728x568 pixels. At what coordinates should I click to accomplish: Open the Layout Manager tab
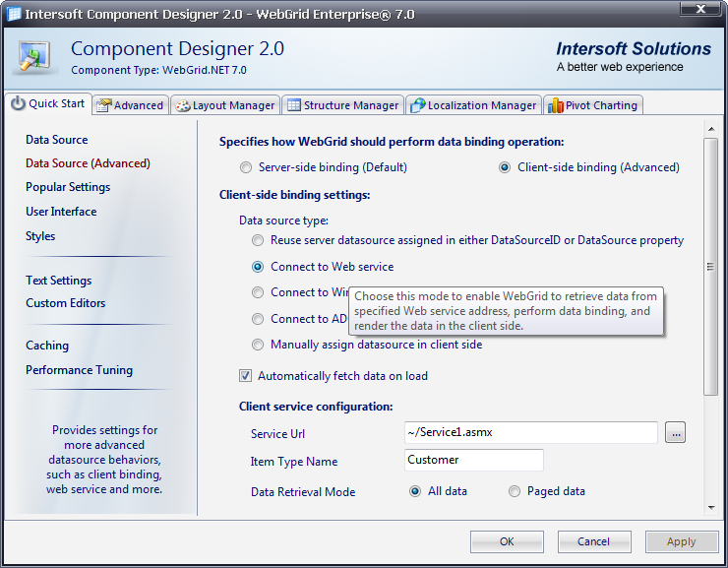tap(225, 105)
